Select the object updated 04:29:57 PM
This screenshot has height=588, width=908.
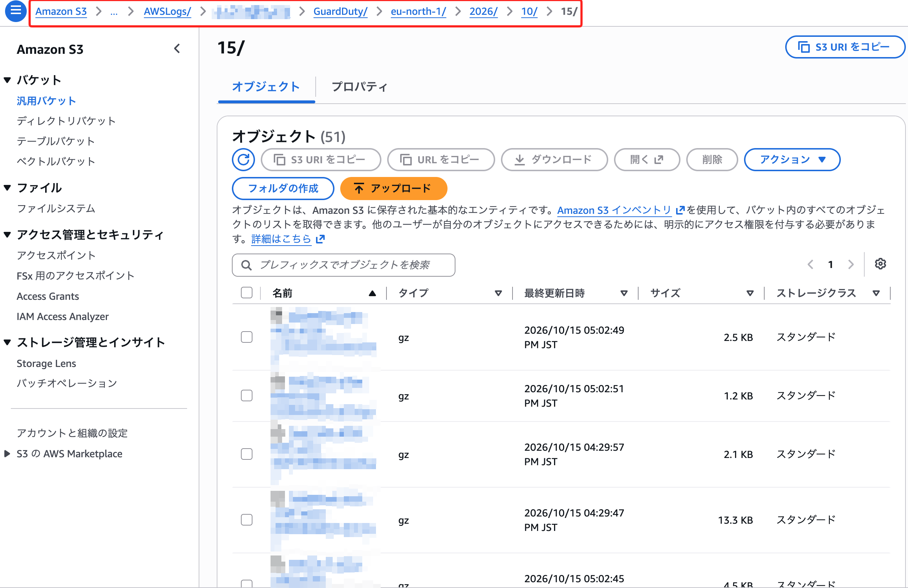pos(247,454)
